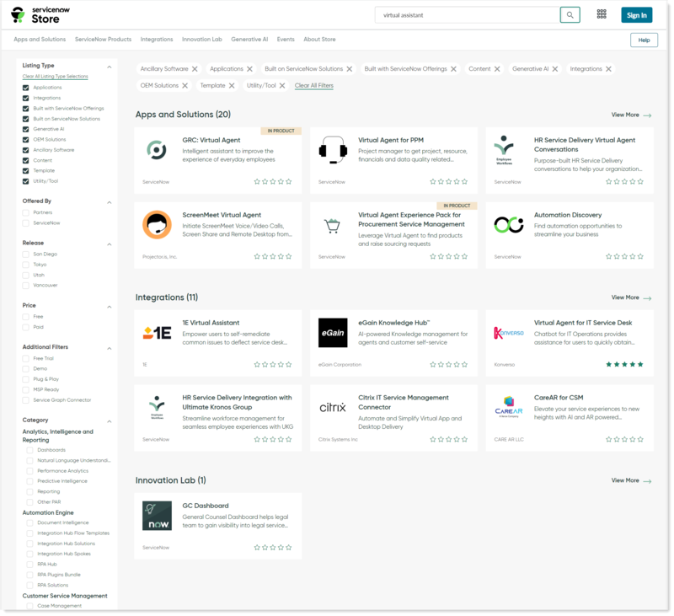Screen dimensions: 674x616
Task: Uncheck the Applications listing type checkbox
Action: (x=26, y=88)
